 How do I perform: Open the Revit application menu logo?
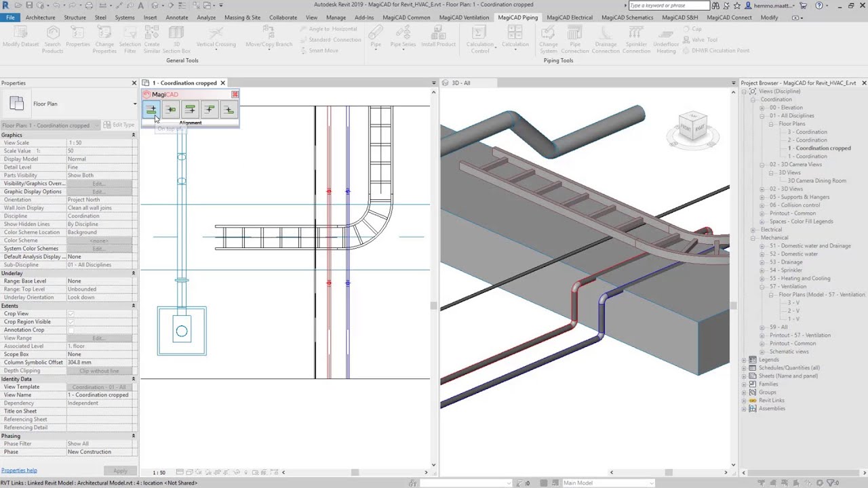tap(5, 5)
